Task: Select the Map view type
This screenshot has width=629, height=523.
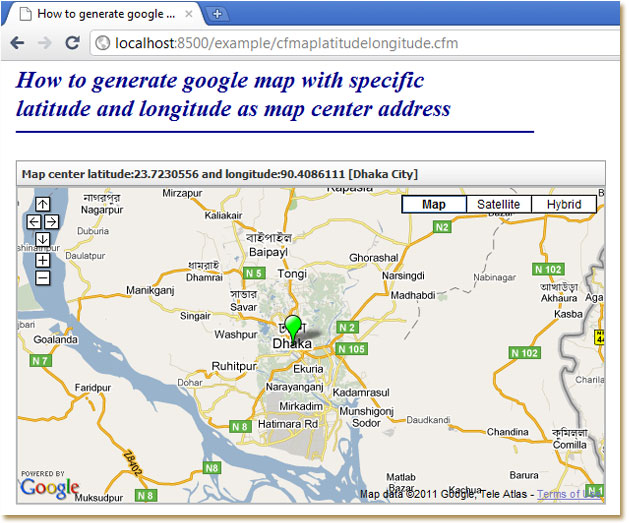Action: click(434, 204)
